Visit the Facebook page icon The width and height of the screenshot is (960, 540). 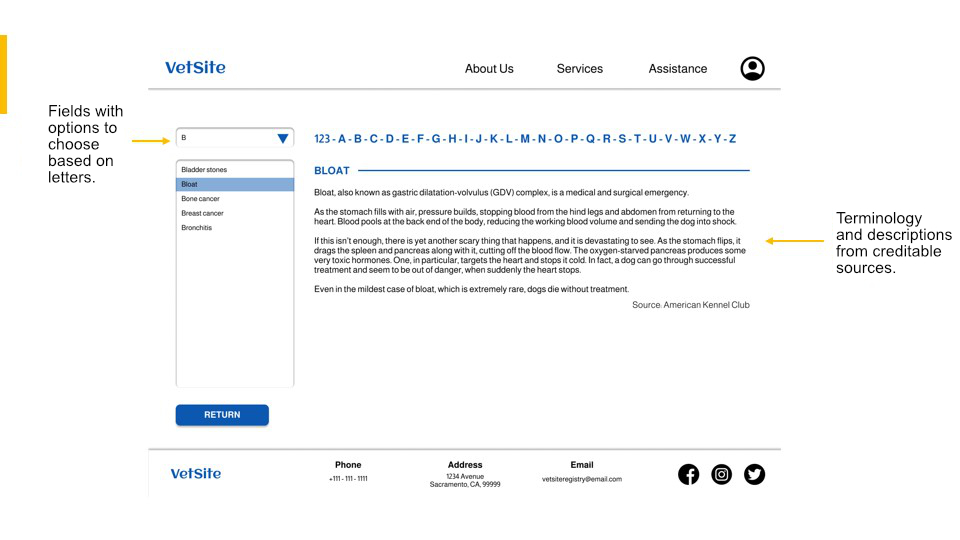pos(688,474)
